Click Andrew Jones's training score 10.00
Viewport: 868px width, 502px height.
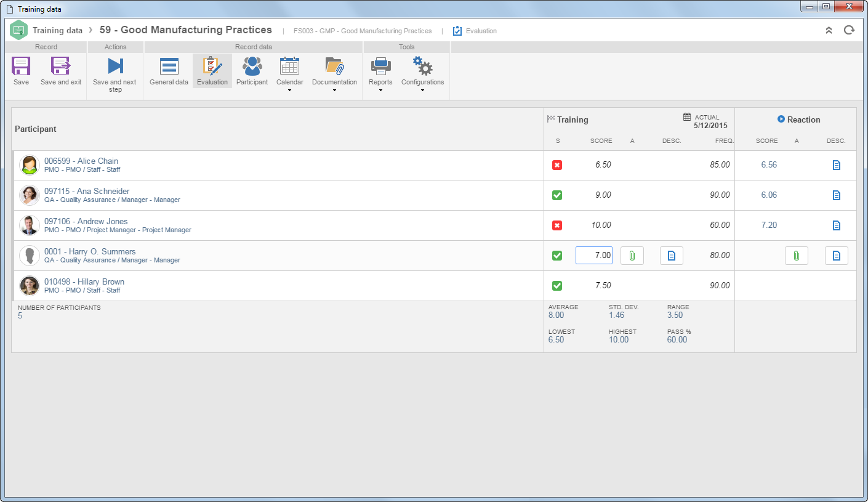coord(601,225)
